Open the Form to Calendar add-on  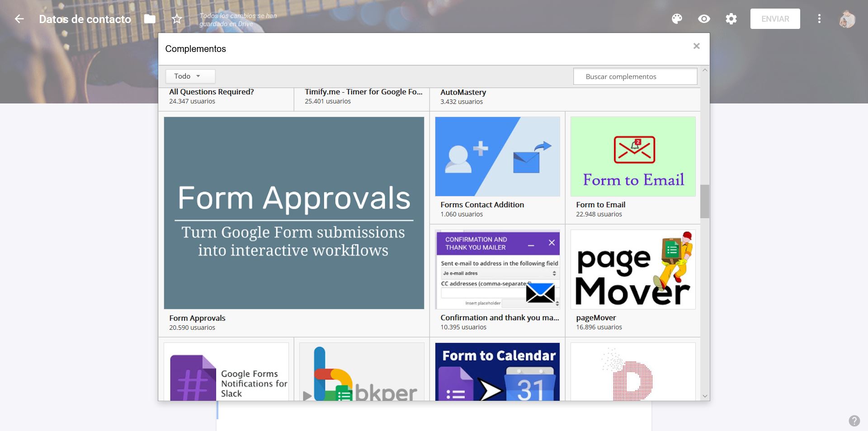[497, 371]
